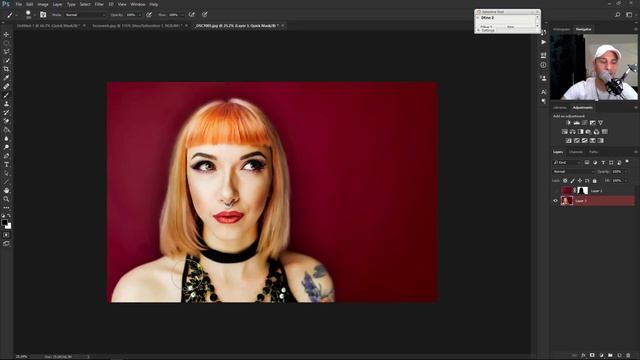Open the Window menu
Screen dimensions: 640x360
pyautogui.click(x=138, y=4)
